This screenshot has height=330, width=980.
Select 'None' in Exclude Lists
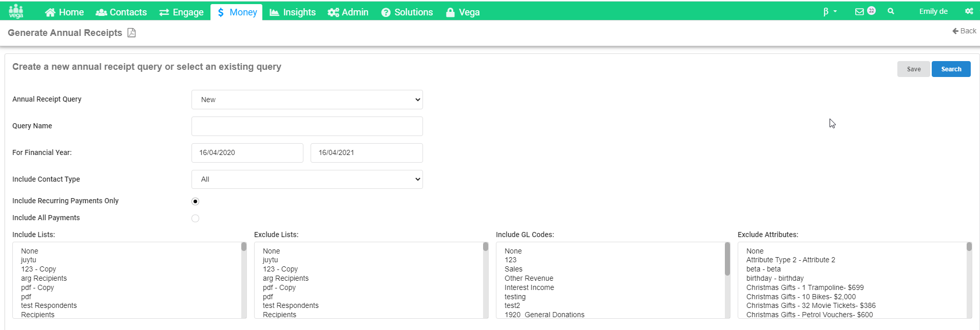point(272,251)
